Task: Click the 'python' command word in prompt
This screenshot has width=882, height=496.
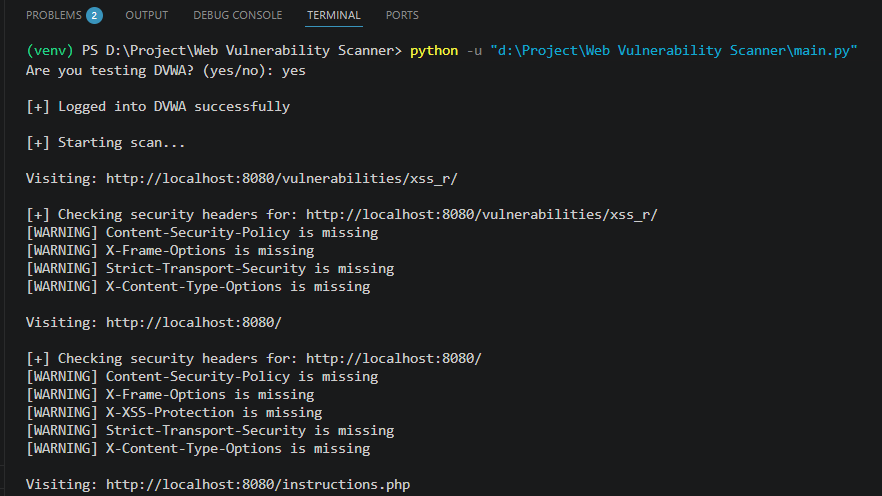Action: point(434,51)
